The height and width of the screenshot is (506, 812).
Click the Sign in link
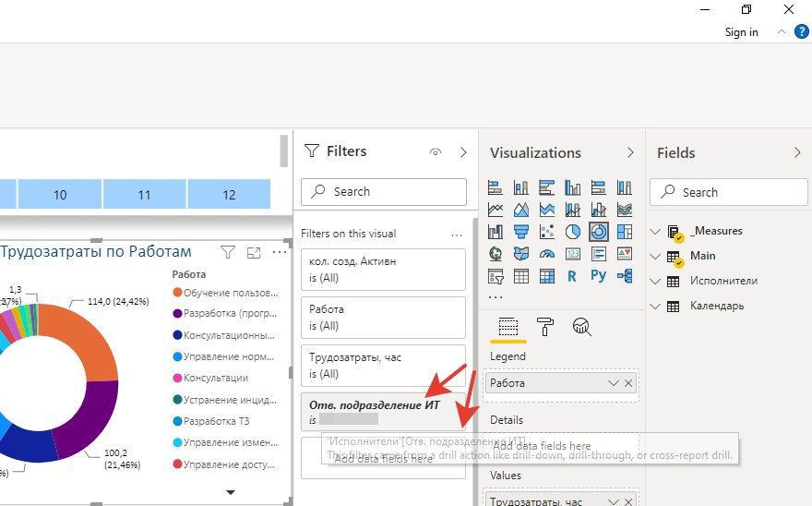[x=741, y=32]
